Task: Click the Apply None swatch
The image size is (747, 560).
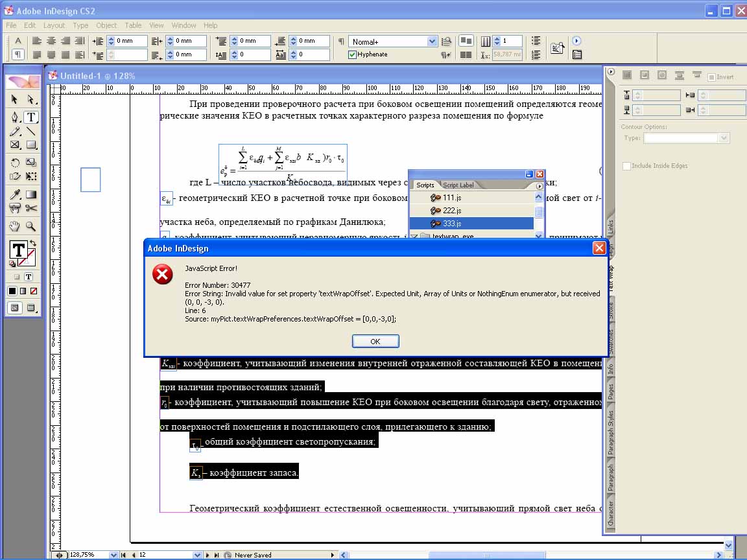Action: click(x=34, y=291)
